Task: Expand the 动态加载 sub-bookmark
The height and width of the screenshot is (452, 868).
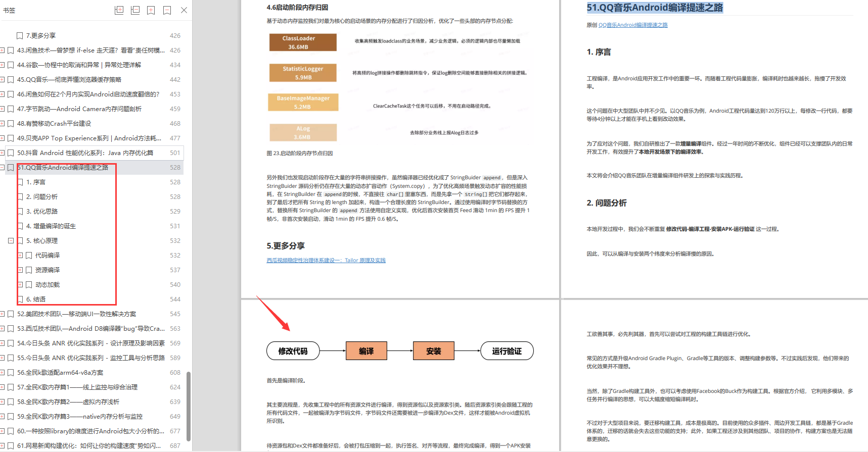Action: 20,285
